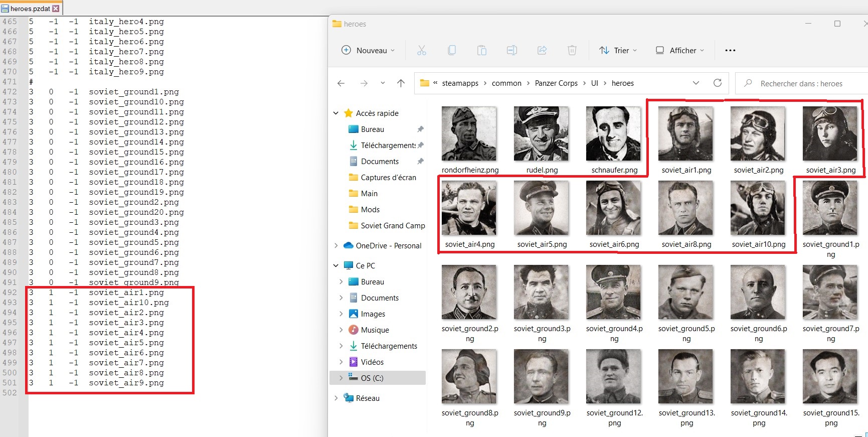Close the heroes.pzdat tab
Viewport: 868px width, 437px height.
(x=56, y=9)
